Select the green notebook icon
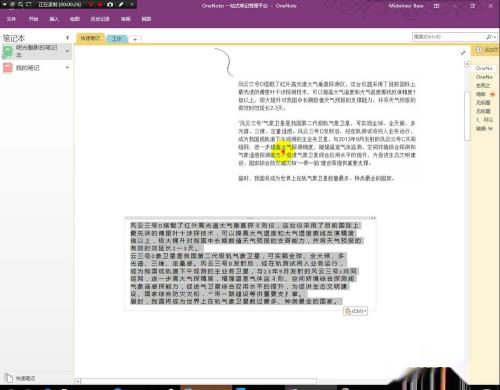This screenshot has width=500, height=390. tap(8, 51)
